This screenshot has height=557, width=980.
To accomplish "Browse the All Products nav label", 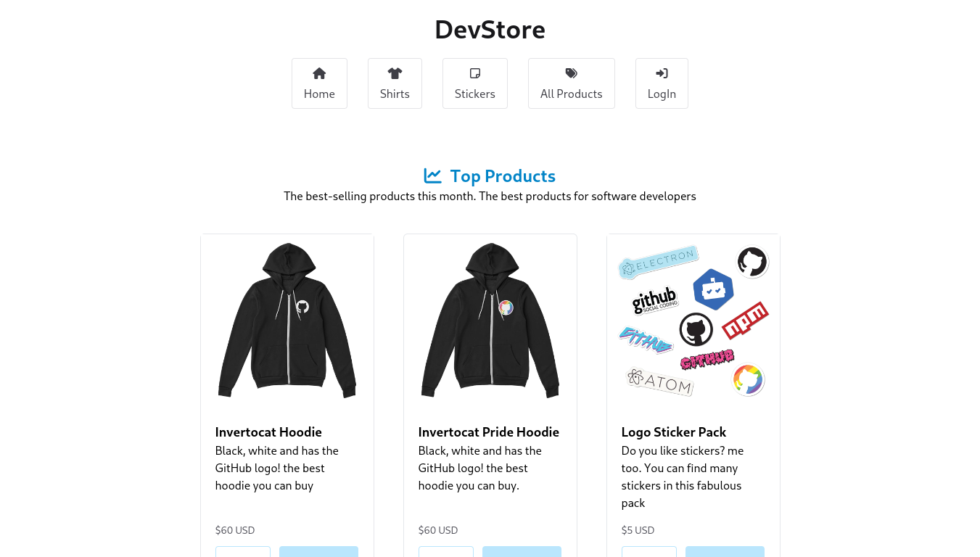I will (572, 94).
